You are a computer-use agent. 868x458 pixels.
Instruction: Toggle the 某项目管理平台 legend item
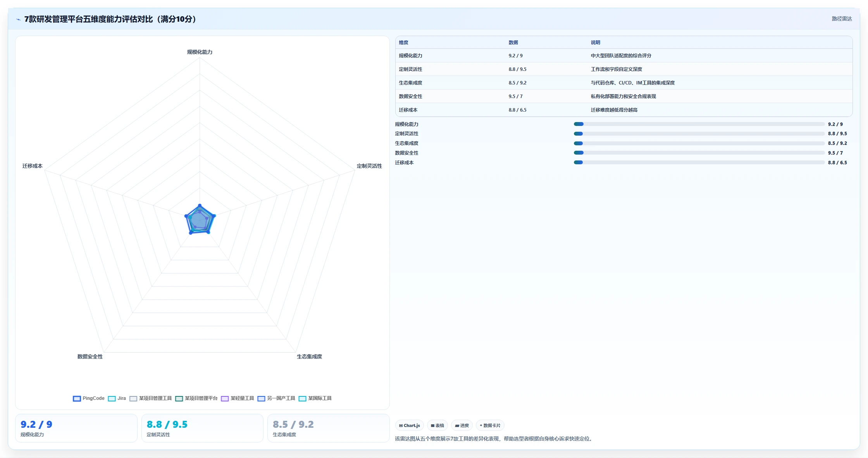click(196, 398)
